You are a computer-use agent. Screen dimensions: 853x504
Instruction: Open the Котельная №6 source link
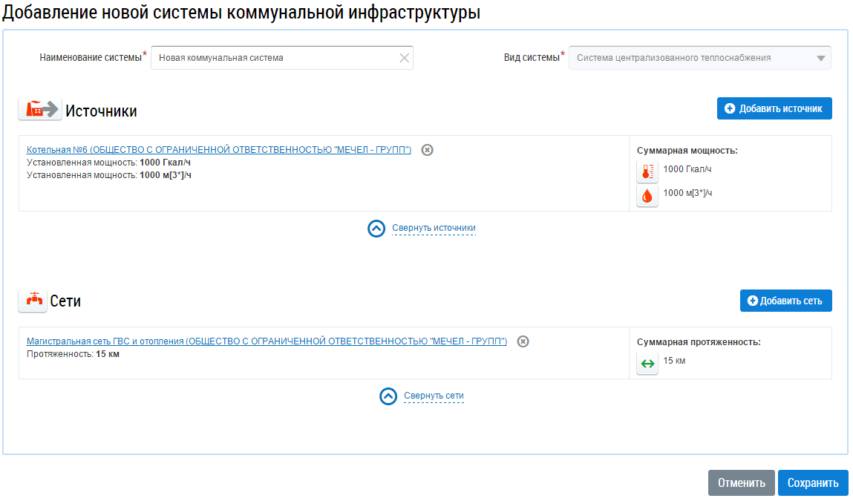(219, 149)
